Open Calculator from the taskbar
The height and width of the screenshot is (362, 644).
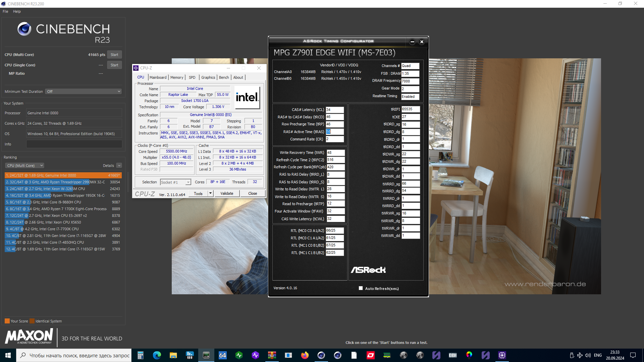(141, 355)
